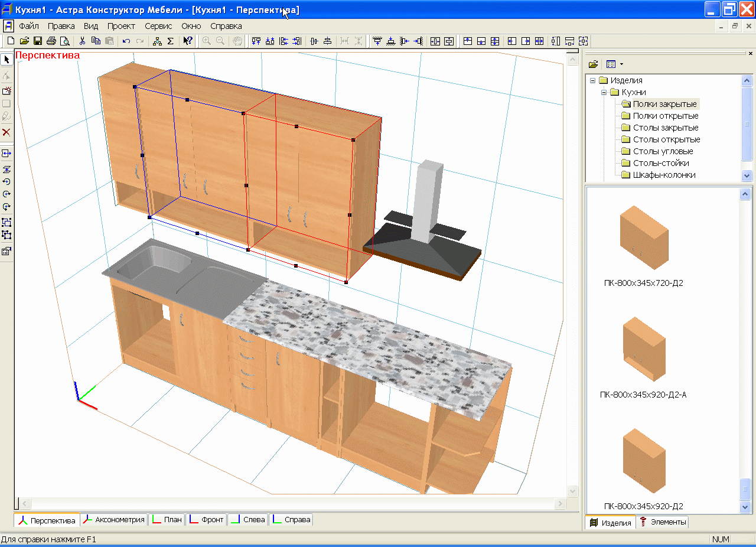Select the arrow pointer tool in left toolbar
756x547 pixels.
point(6,60)
